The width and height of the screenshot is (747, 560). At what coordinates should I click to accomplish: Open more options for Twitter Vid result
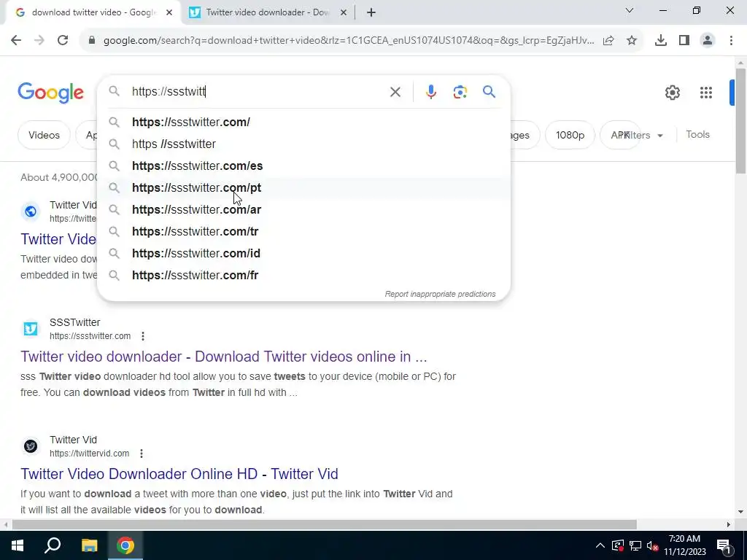point(142,454)
